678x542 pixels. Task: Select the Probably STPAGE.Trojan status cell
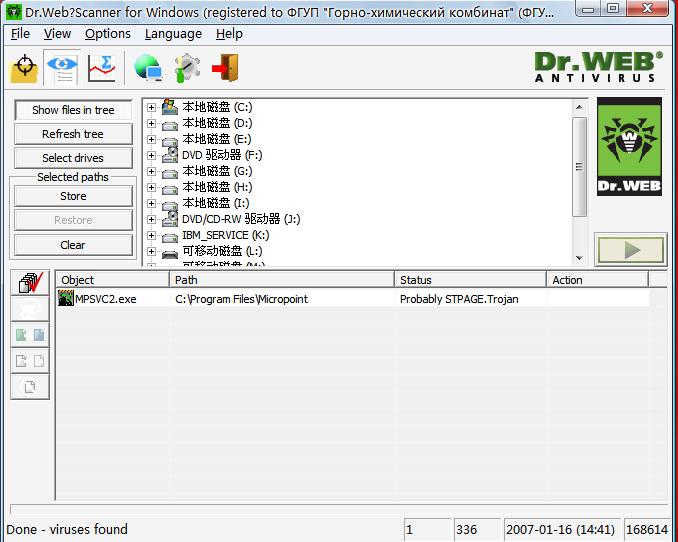pos(459,299)
